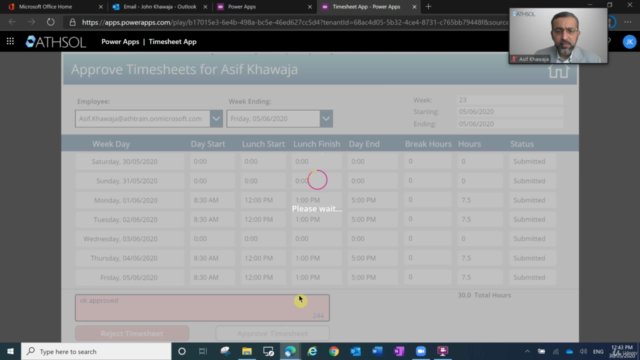Viewport: 640px width, 360px height.
Task: Open Outlook from the taskbar
Action: pyautogui.click(x=356, y=351)
